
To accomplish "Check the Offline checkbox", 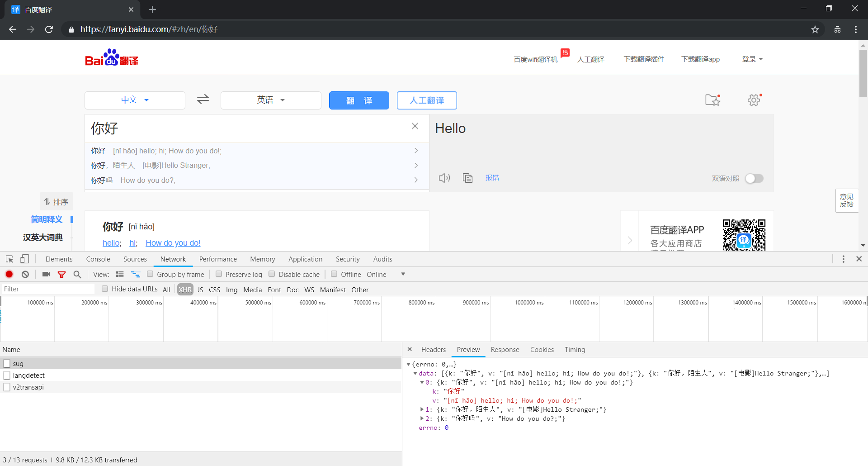I will [x=334, y=274].
